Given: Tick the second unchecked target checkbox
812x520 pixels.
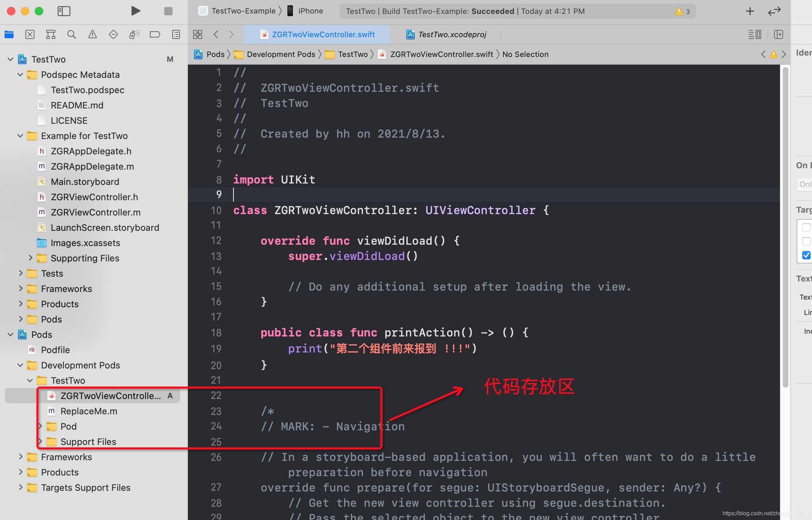Looking at the screenshot, I should (x=806, y=241).
